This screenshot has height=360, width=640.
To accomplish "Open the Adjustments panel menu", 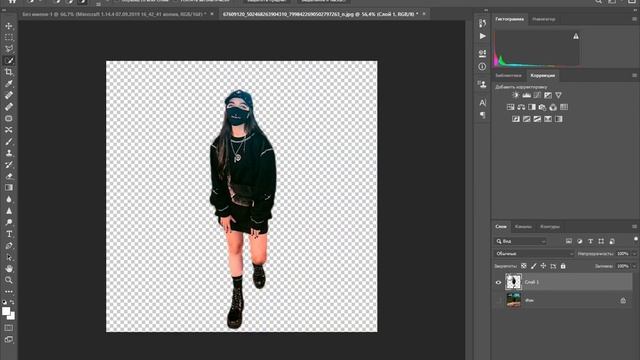I will [x=634, y=76].
